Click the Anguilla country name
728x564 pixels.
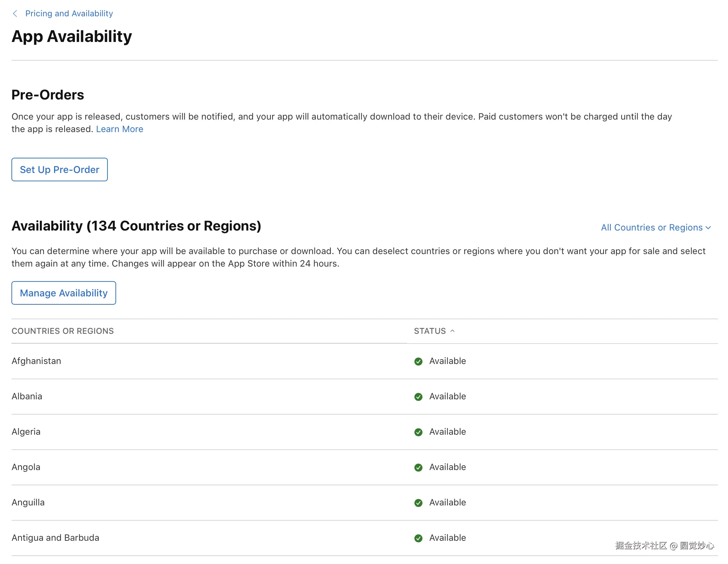pos(28,502)
